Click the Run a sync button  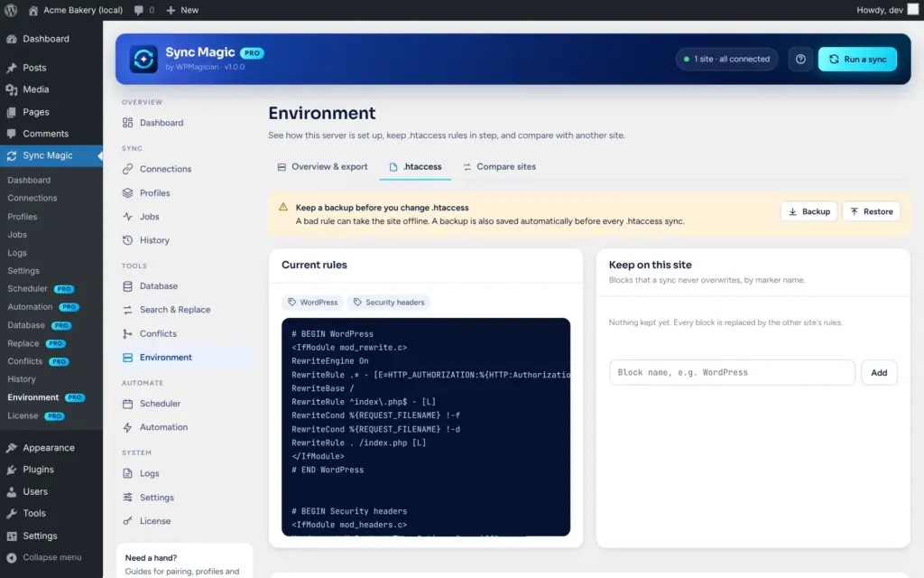[857, 59]
